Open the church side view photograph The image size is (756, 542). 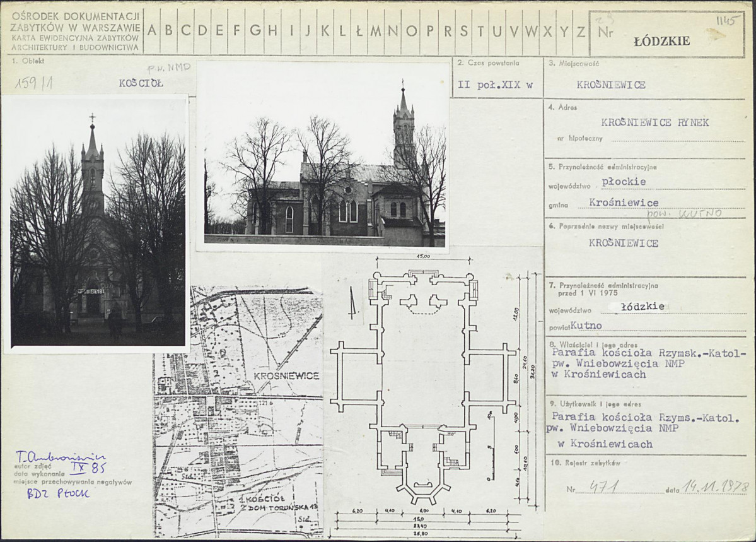click(323, 156)
